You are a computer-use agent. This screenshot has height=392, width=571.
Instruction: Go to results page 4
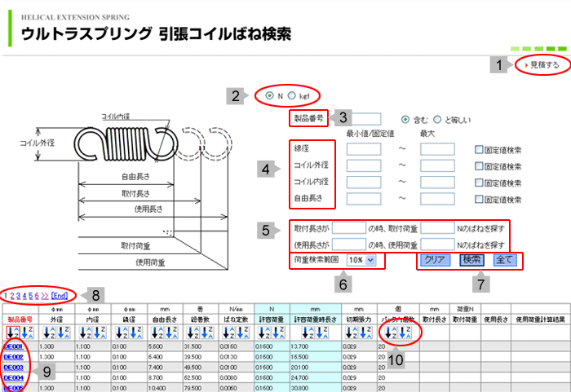coord(24,296)
